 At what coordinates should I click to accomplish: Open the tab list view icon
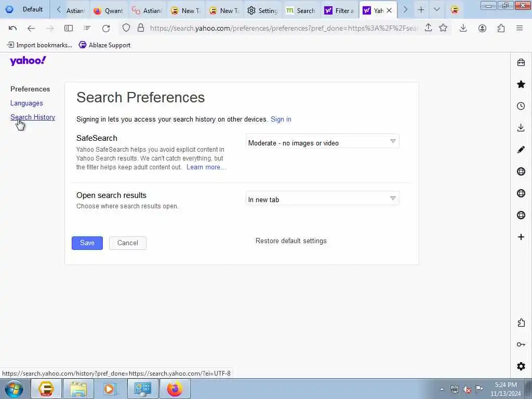[x=87, y=28]
